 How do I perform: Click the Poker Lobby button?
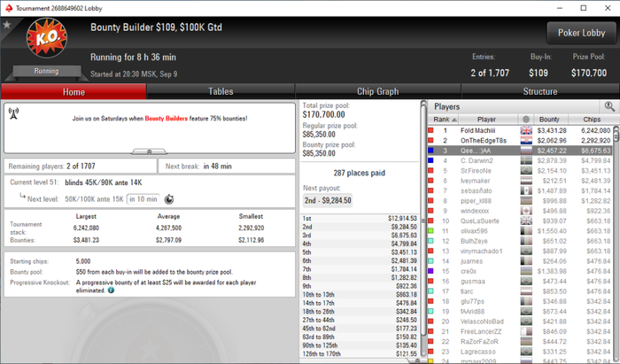pos(581,33)
